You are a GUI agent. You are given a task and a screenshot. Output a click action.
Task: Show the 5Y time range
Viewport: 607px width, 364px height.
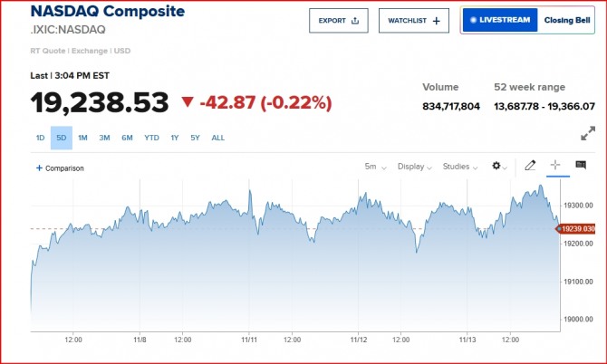[196, 138]
